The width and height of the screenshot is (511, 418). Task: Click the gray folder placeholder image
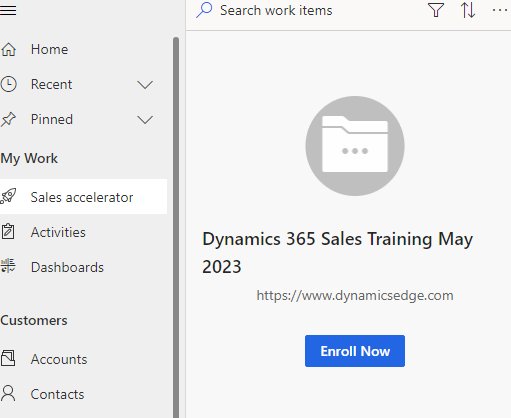pyautogui.click(x=355, y=146)
